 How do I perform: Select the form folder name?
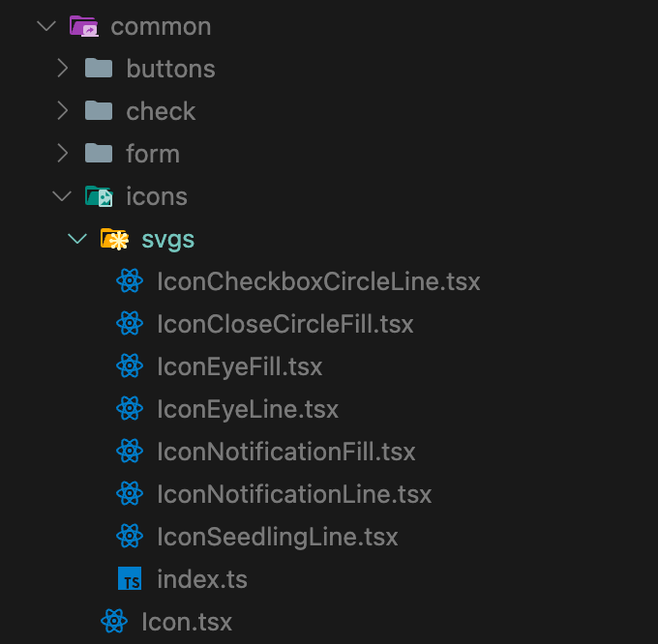click(x=153, y=154)
